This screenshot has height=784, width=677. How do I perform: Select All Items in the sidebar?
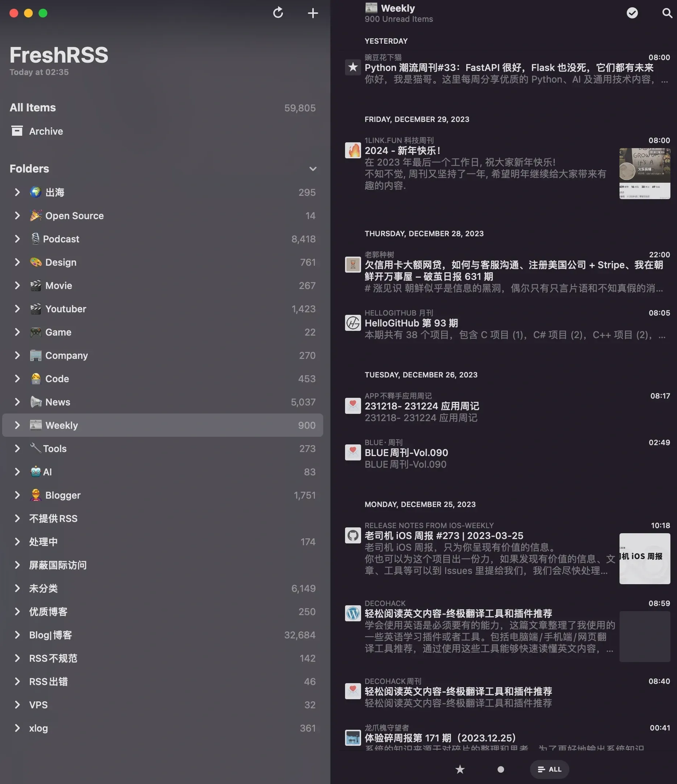[x=162, y=108]
